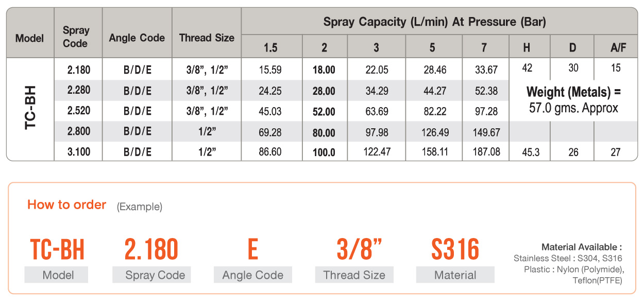Screen dimensions: 644x305
Task: Select the Thread Size column header
Action: pos(207,38)
